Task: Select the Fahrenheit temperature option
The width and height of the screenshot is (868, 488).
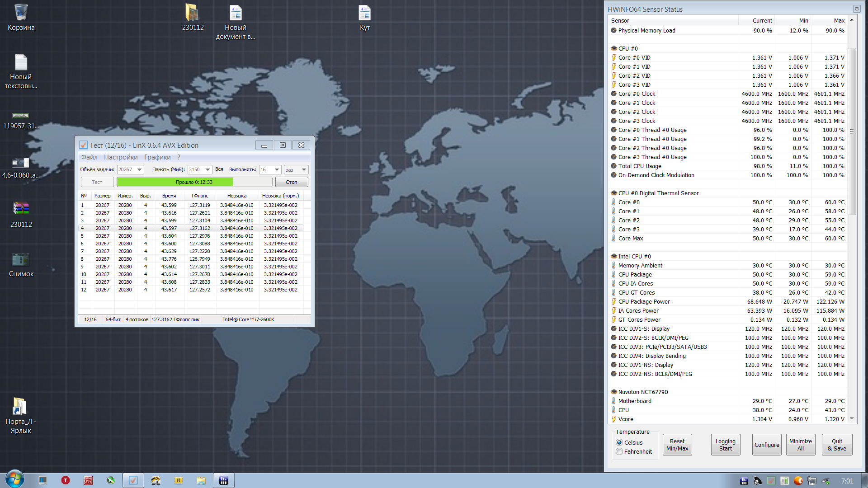Action: click(x=619, y=451)
